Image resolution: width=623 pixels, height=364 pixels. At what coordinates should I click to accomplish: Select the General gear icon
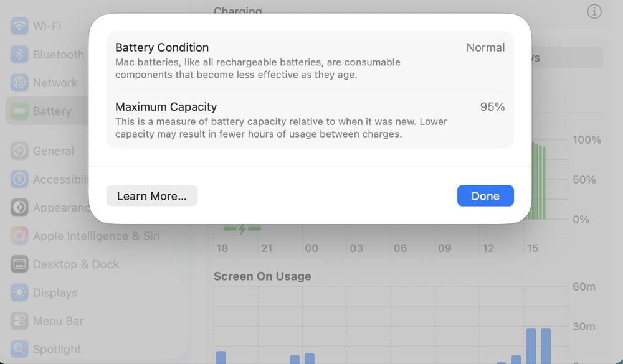coord(19,151)
